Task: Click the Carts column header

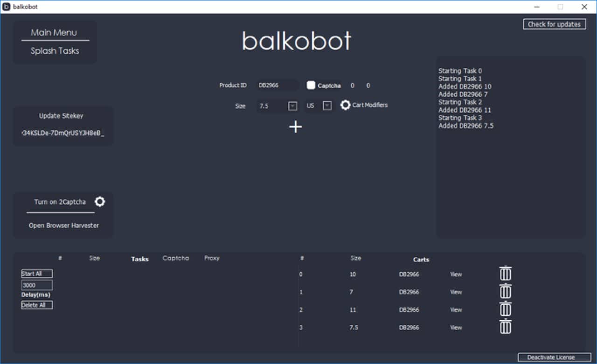Action: point(421,260)
